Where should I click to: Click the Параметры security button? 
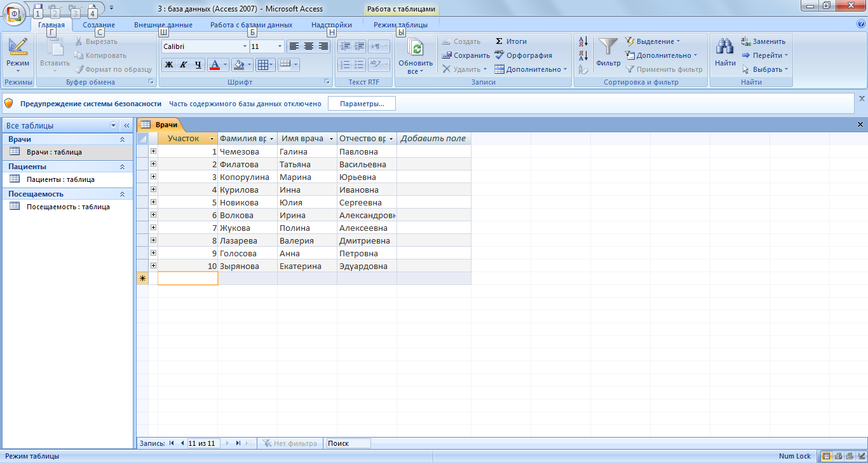click(362, 104)
